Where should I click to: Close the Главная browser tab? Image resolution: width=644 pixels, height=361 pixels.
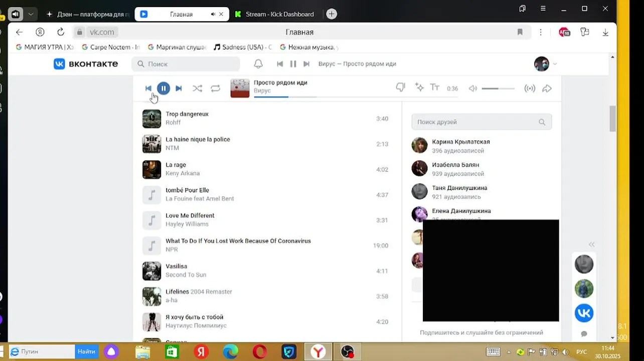221,14
